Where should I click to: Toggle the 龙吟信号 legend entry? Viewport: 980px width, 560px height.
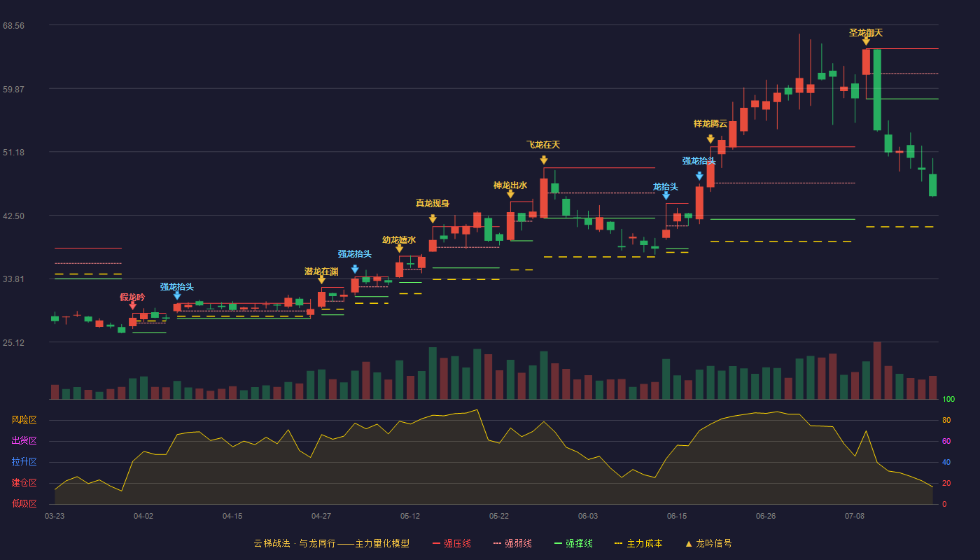(x=708, y=543)
